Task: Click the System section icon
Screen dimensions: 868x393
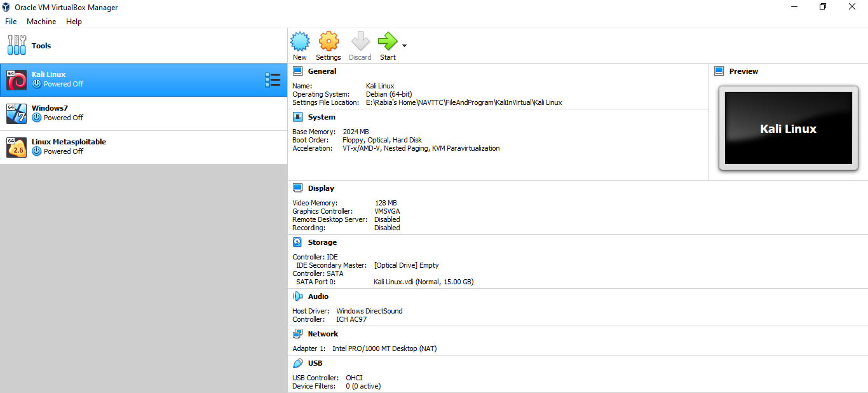Action: point(297,116)
